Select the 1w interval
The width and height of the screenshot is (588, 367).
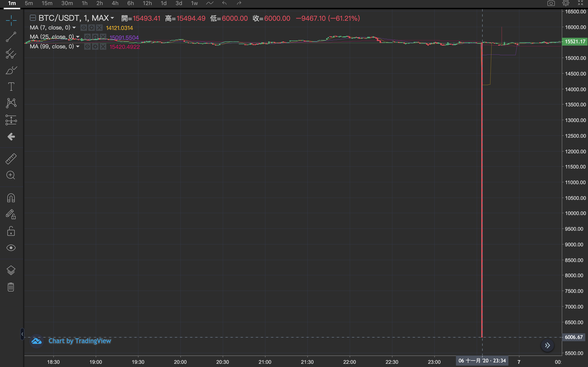tap(194, 3)
